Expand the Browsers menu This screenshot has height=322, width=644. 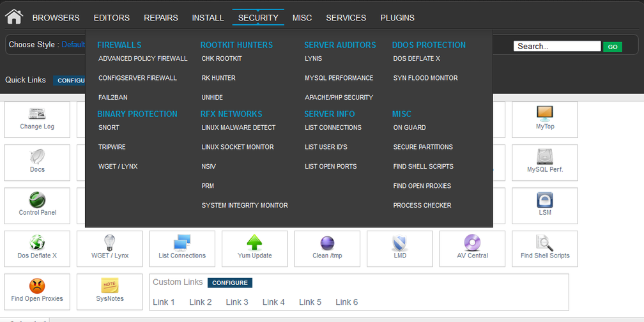pyautogui.click(x=56, y=18)
